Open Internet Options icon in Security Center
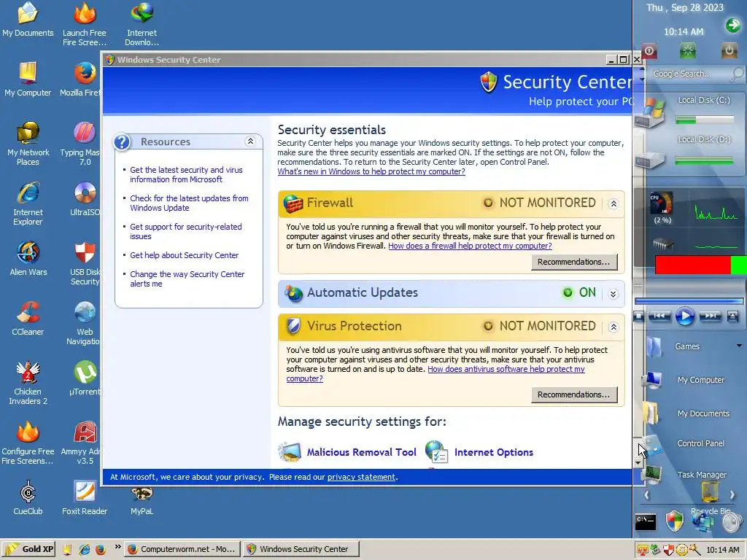 tap(436, 452)
